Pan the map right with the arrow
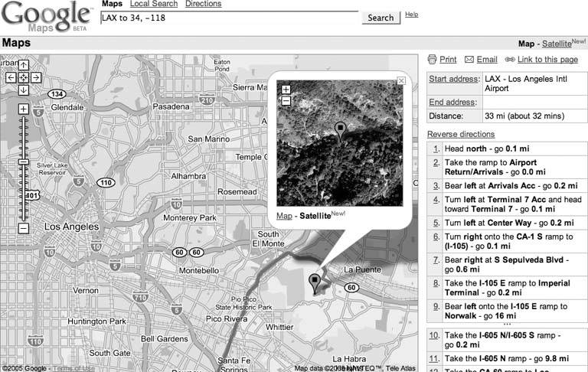This screenshot has width=588, height=372. pyautogui.click(x=35, y=77)
